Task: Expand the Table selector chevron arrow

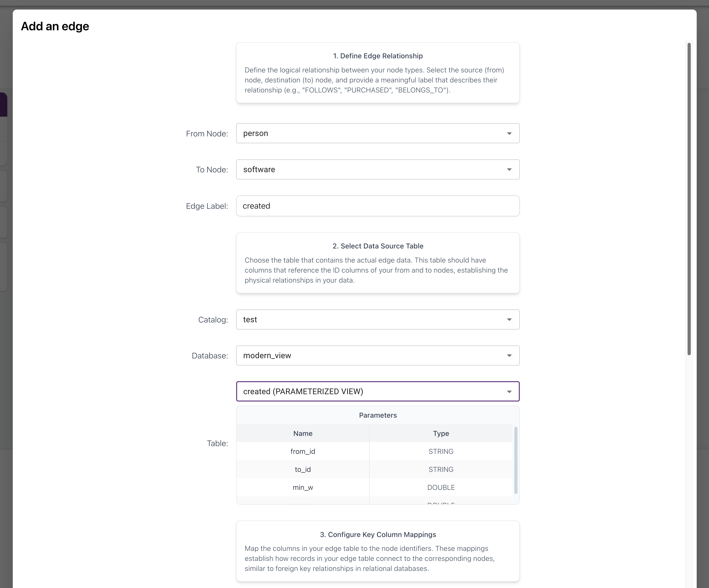Action: (509, 391)
